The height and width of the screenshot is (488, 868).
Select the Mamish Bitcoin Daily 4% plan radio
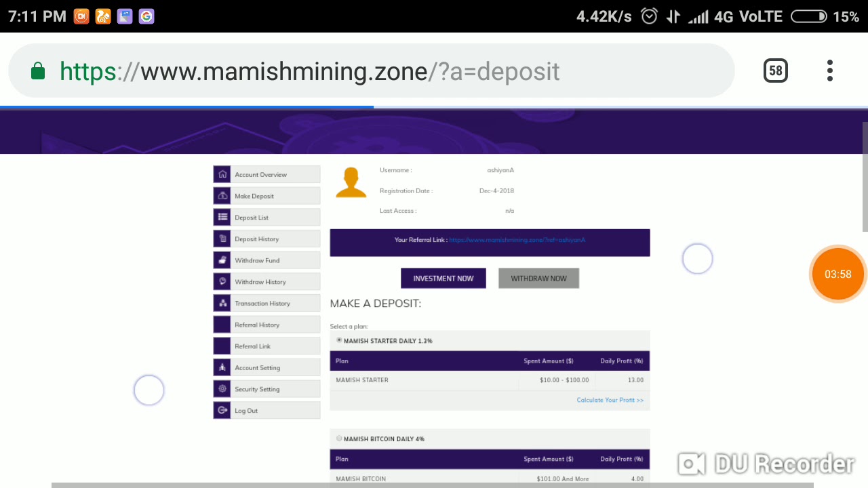(x=339, y=439)
